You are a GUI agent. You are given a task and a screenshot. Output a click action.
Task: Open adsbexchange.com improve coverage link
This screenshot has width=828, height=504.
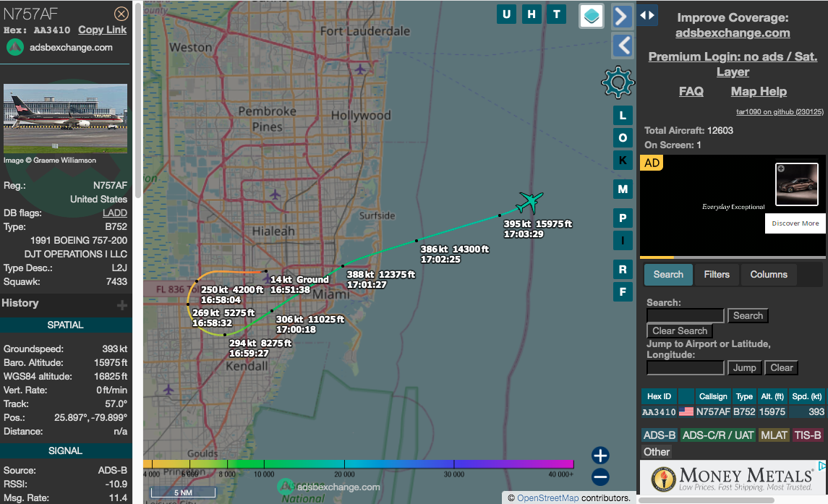pos(733,33)
